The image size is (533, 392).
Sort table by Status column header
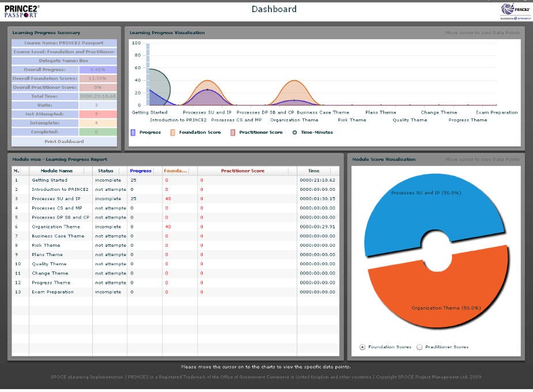[x=105, y=171]
